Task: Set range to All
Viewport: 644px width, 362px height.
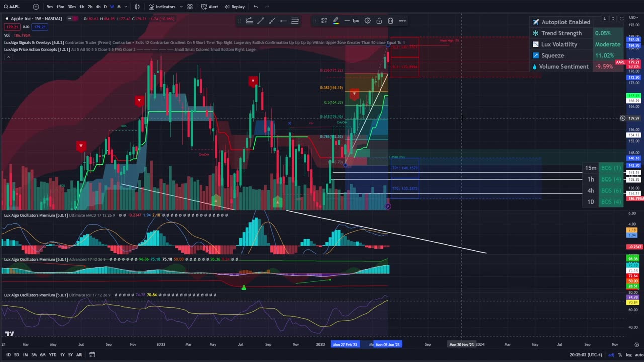Action: (79, 355)
